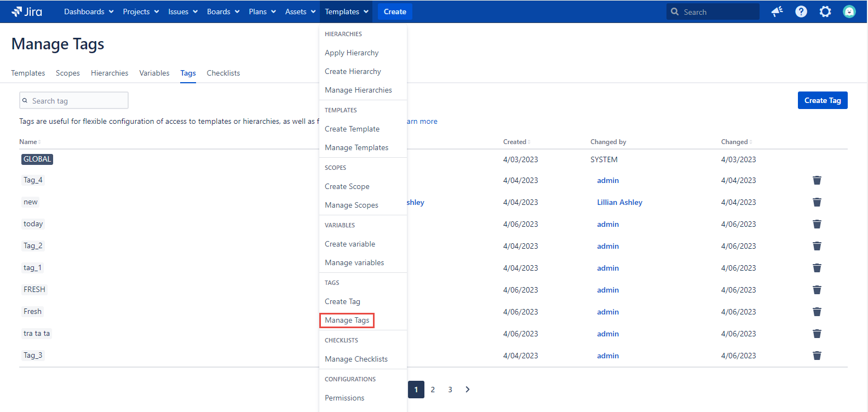The height and width of the screenshot is (412, 868).
Task: Open the Boards dropdown
Action: pyautogui.click(x=223, y=12)
